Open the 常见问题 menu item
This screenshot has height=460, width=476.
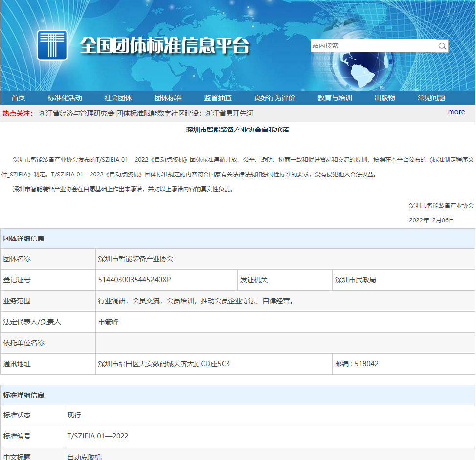[x=431, y=98]
